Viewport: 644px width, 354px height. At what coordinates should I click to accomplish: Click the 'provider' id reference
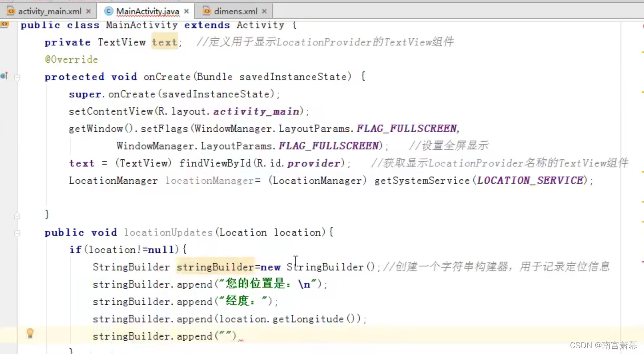[314, 163]
